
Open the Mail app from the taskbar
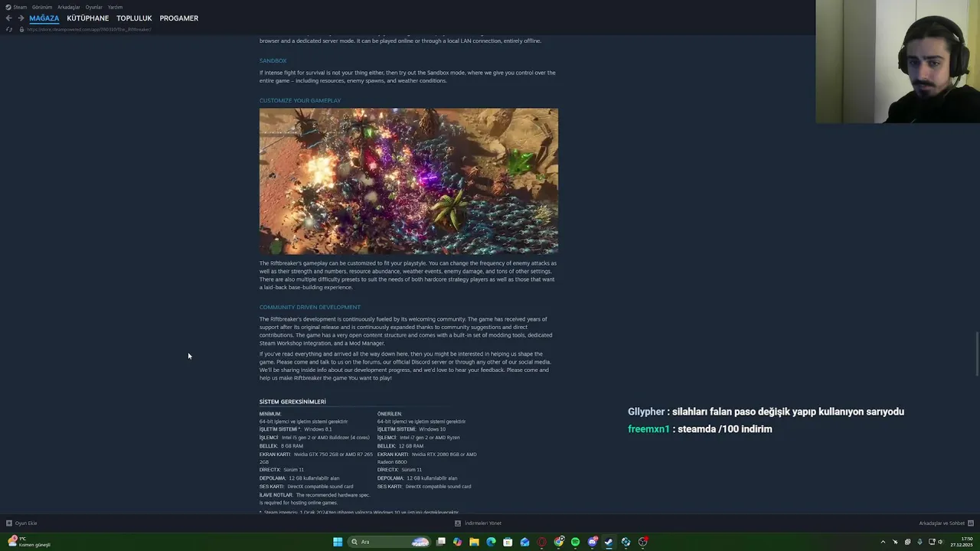coord(524,542)
